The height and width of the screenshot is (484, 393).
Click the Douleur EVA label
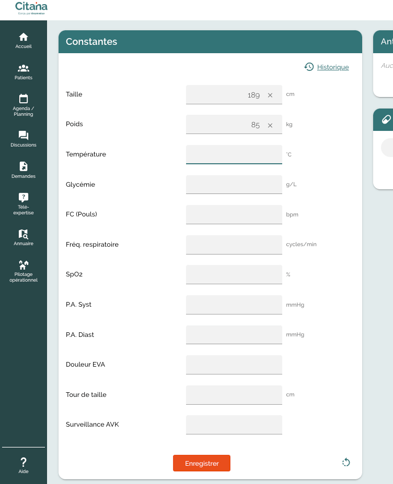(x=85, y=364)
